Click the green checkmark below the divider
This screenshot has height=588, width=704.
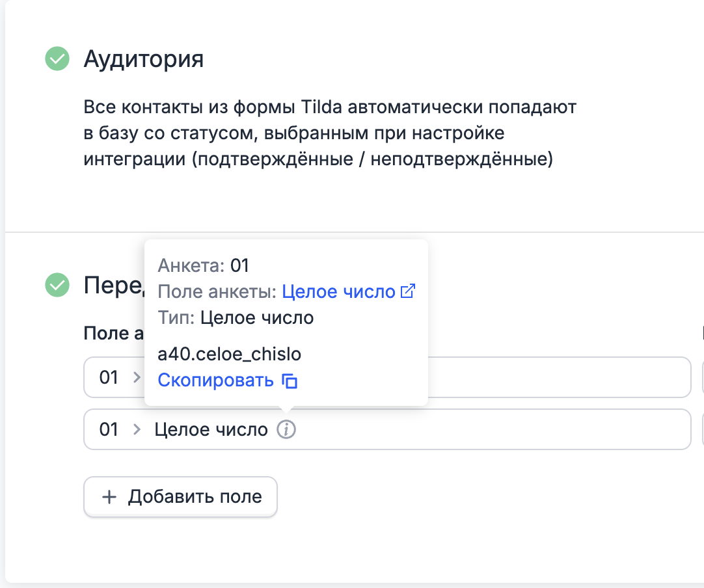[x=57, y=285]
